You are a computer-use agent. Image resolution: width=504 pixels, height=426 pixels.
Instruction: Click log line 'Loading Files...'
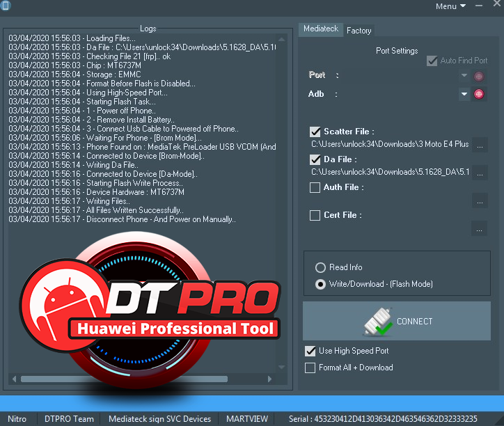(72, 38)
